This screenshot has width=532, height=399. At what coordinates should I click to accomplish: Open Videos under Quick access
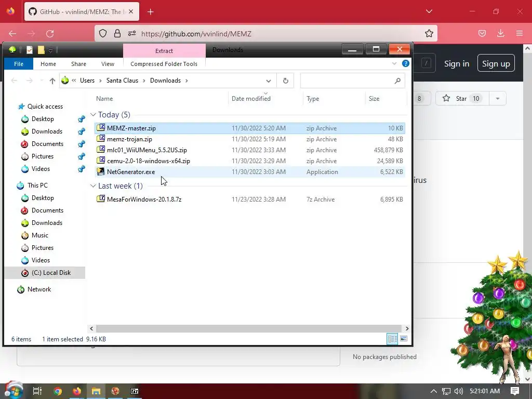click(x=41, y=169)
